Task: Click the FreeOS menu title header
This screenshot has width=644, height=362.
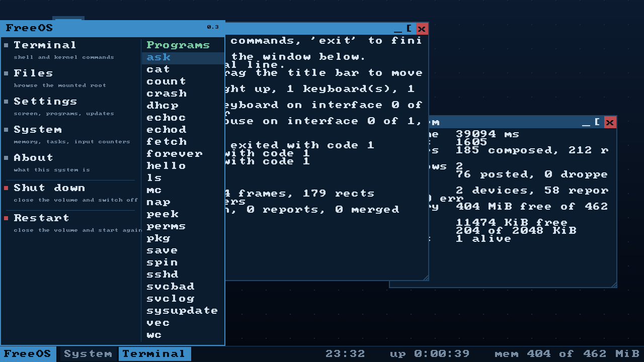Action: tap(113, 28)
